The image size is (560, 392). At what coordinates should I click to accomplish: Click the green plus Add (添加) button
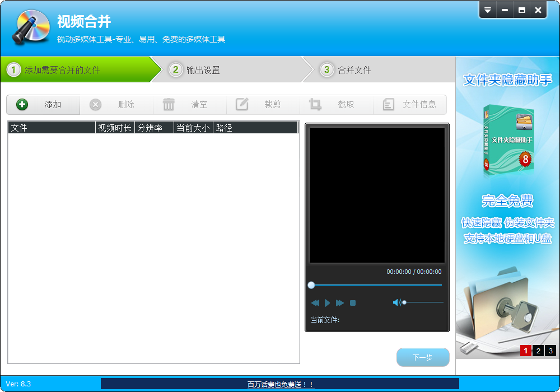click(x=43, y=105)
